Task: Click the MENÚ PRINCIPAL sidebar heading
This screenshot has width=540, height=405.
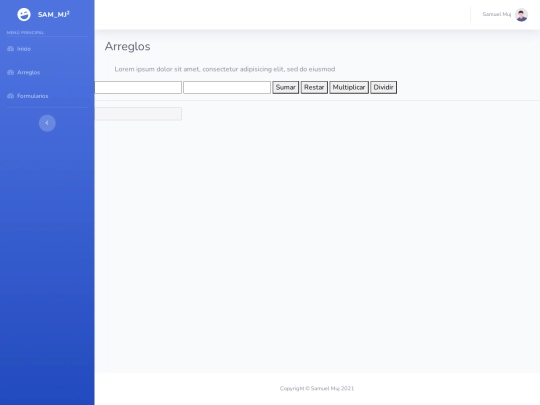Action: pos(25,33)
